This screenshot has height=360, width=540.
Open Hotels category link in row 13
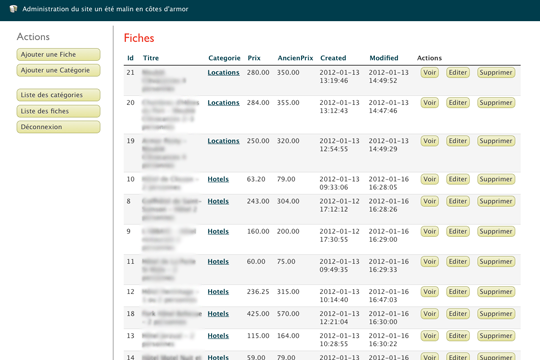coord(218,336)
